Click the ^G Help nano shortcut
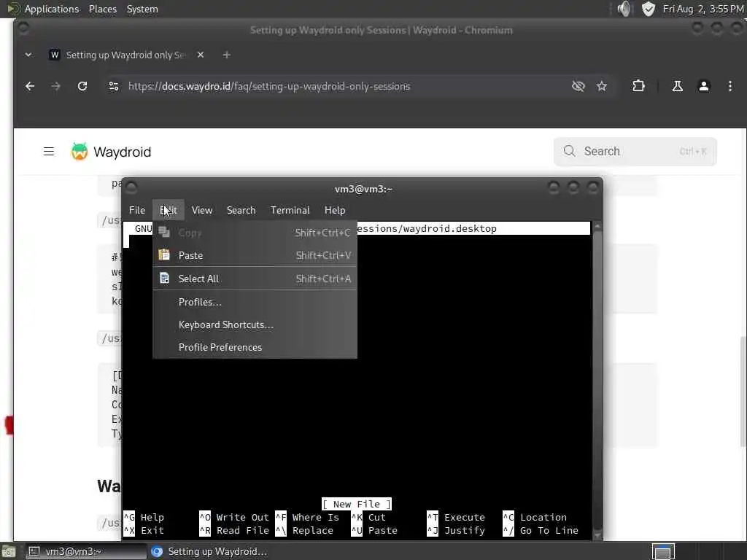The height and width of the screenshot is (560, 747). pos(144,517)
